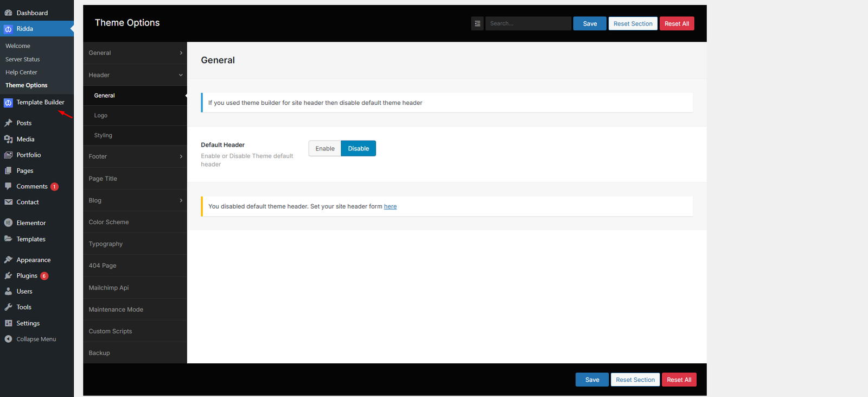Viewport: 868px width, 397px height.
Task: Expand the General section chevron
Action: click(x=181, y=53)
